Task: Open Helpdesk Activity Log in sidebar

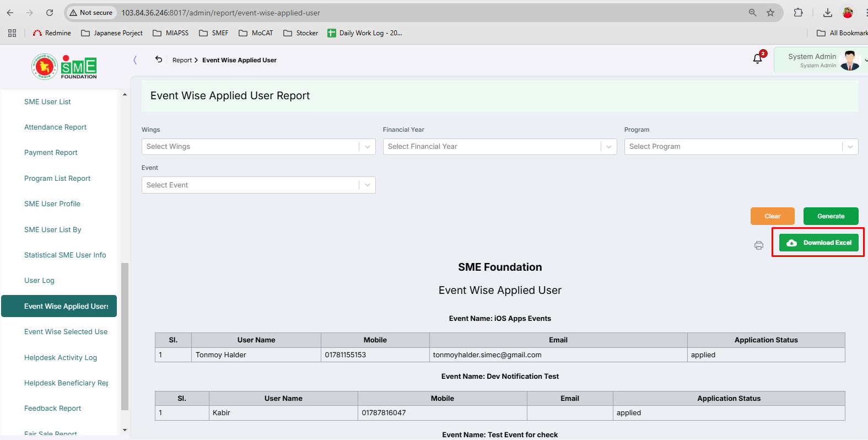Action: tap(61, 358)
